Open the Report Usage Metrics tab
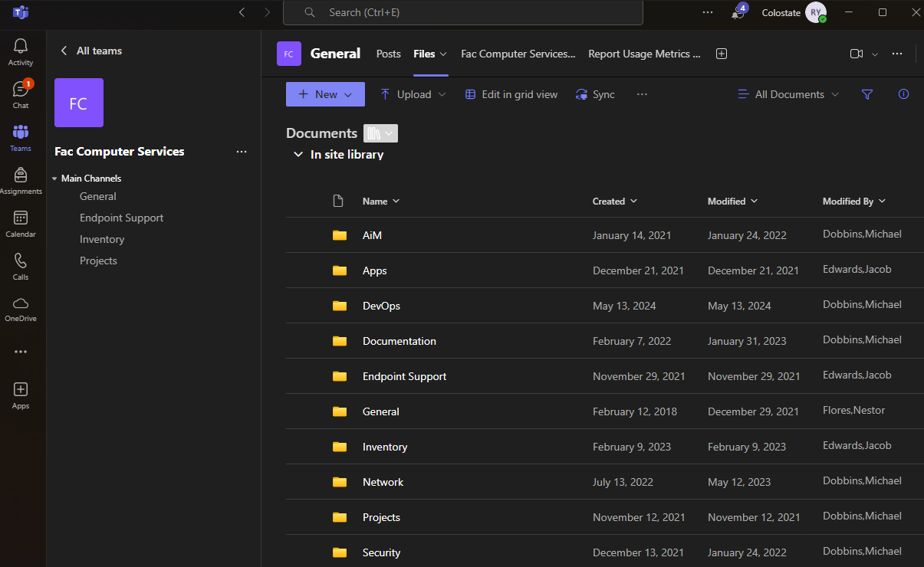This screenshot has height=567, width=924. [x=645, y=54]
